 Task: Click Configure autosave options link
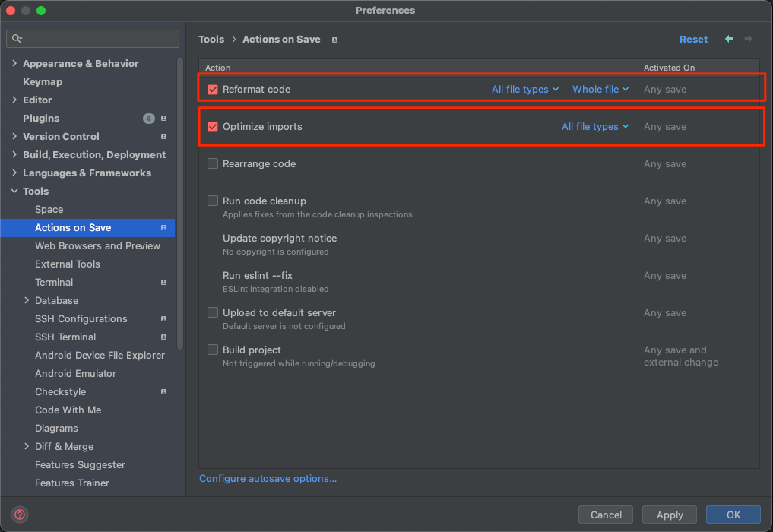(x=268, y=478)
